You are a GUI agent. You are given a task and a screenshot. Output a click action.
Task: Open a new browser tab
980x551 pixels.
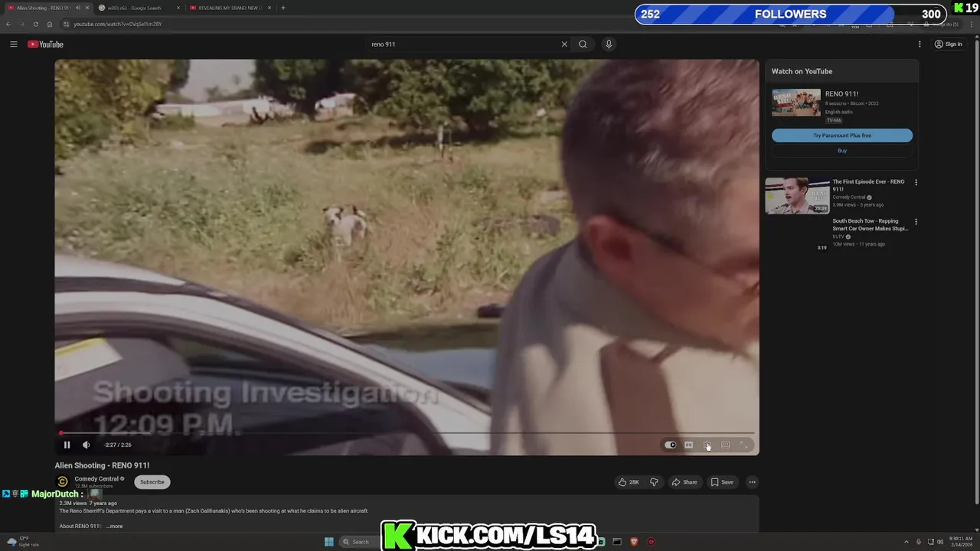point(283,8)
